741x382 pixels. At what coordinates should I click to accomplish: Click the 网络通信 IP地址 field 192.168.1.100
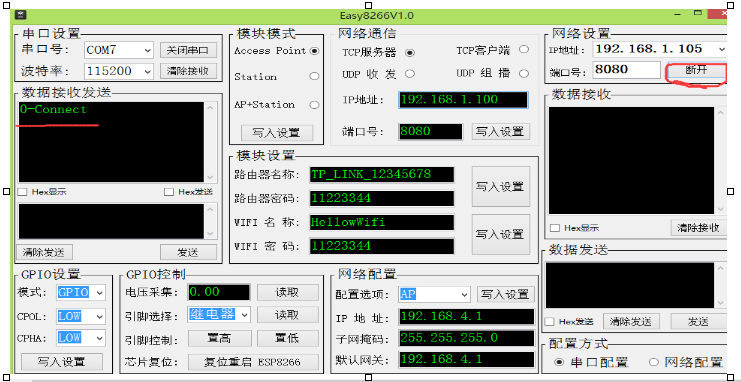click(x=463, y=100)
